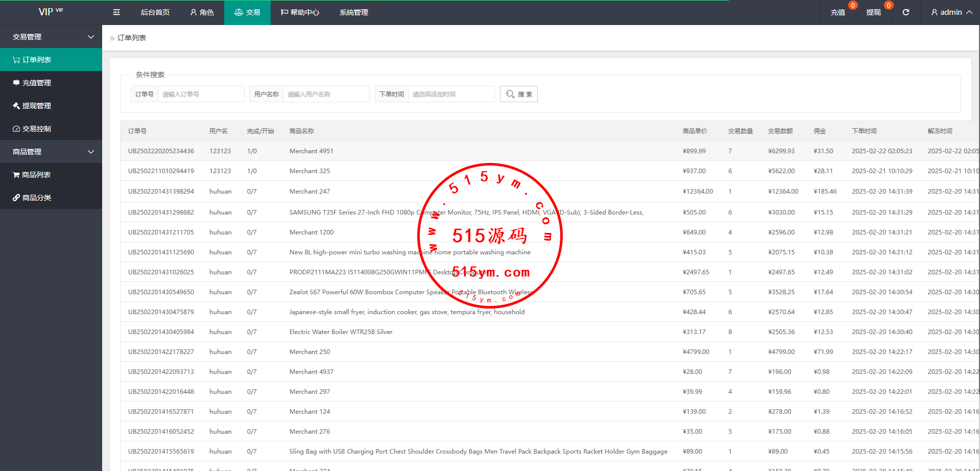Open 提现管理 in the sidebar
Image resolution: width=980 pixels, height=471 pixels.
pos(51,106)
